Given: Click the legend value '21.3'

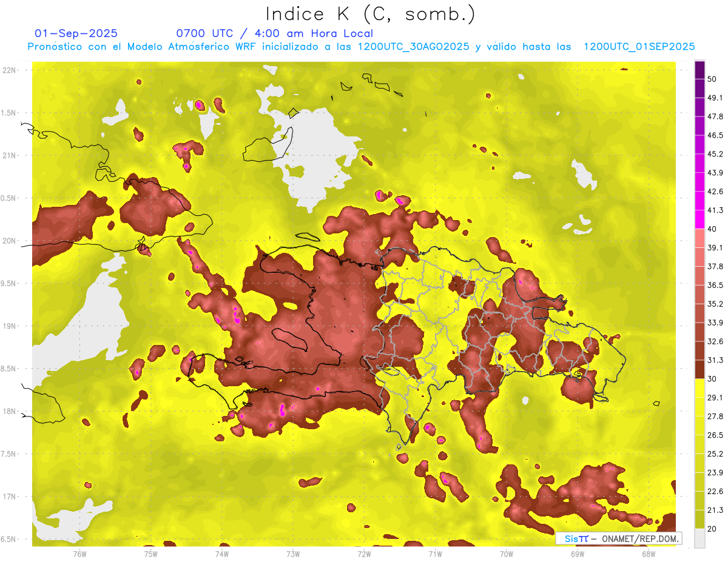Looking at the screenshot, I should pyautogui.click(x=715, y=510).
